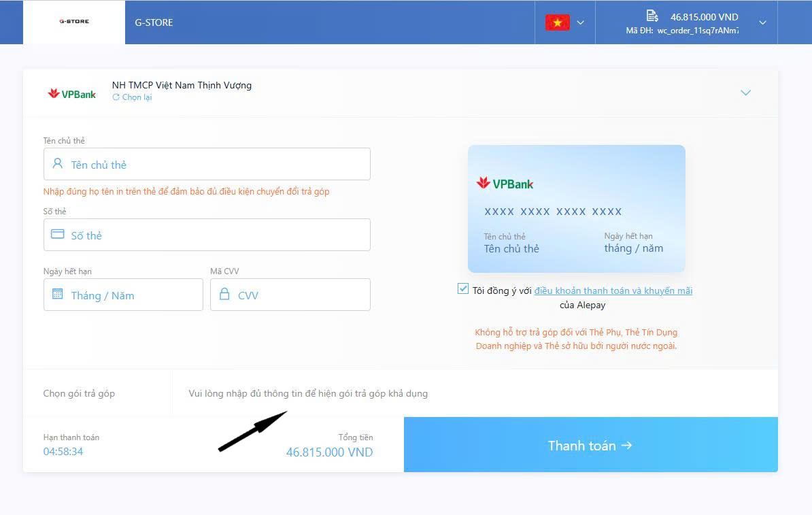Screen dimensions: 812x515
Task: Open điều khoản thanh toán và khuyến mãi link
Action: 613,290
